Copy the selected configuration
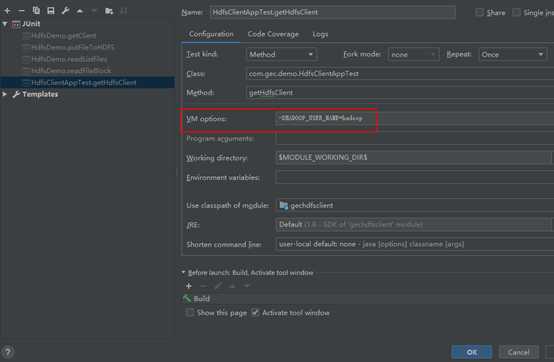The height and width of the screenshot is (362, 554). (36, 11)
